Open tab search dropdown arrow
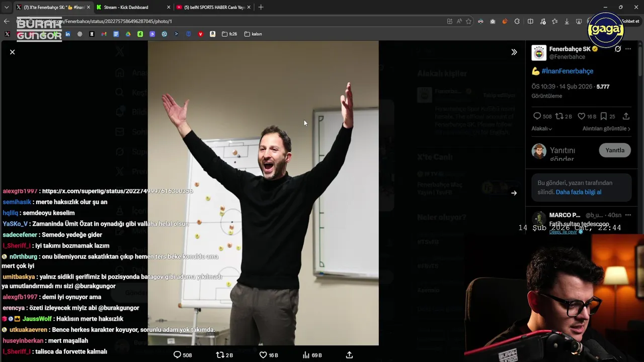The height and width of the screenshot is (362, 644). (x=7, y=8)
